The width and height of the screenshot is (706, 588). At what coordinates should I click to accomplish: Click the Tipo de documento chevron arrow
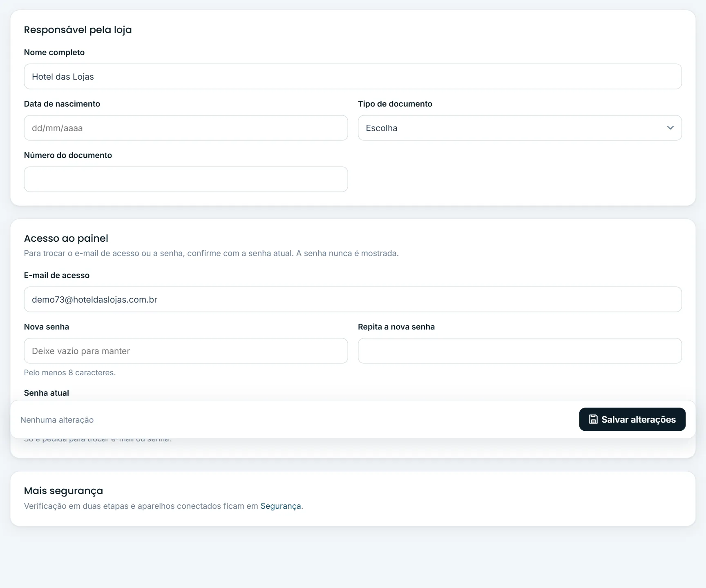click(x=670, y=128)
